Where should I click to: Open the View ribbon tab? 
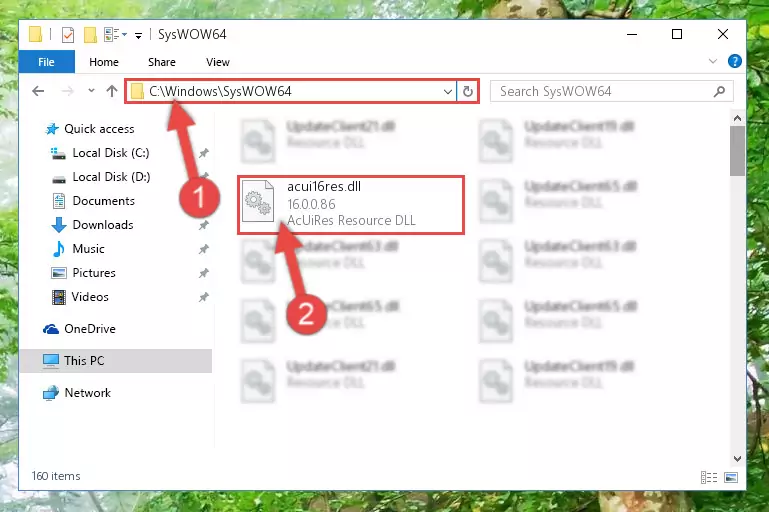click(217, 62)
